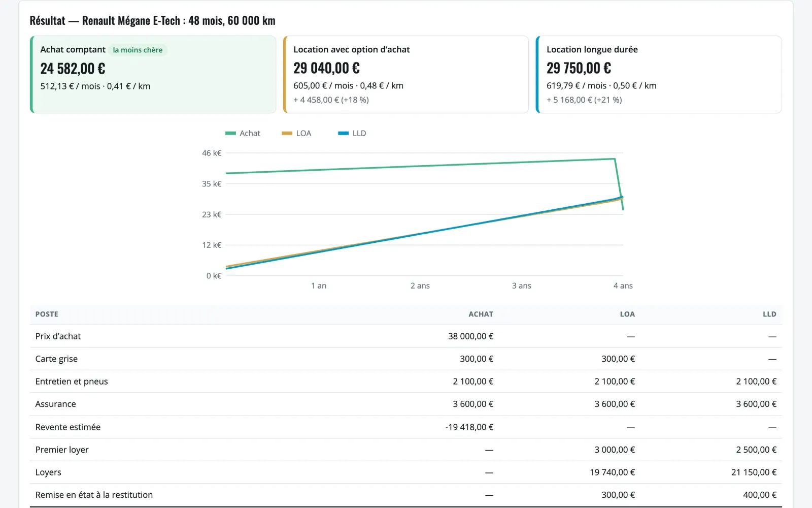Click the LLD column header

769,314
